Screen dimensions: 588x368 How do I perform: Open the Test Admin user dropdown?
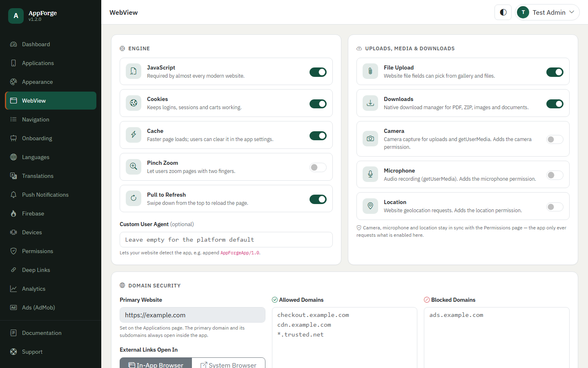[x=547, y=12]
